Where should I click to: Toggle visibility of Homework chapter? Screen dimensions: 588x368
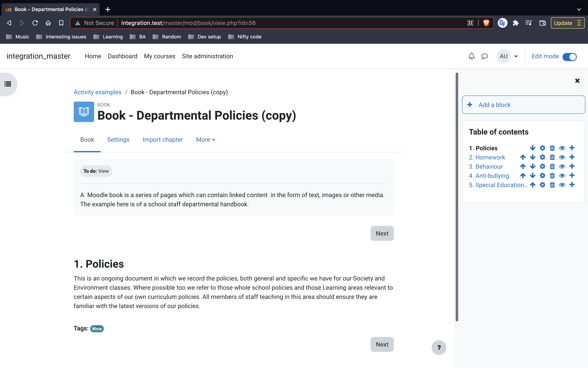[x=562, y=157]
